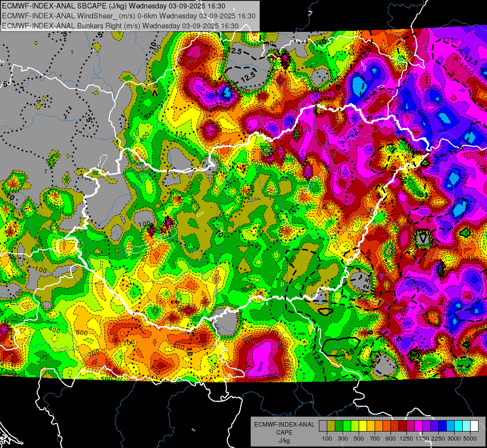Screen dimensions: 487x448
Task: Select the yellow-green legend swatch
Action: click(355, 426)
